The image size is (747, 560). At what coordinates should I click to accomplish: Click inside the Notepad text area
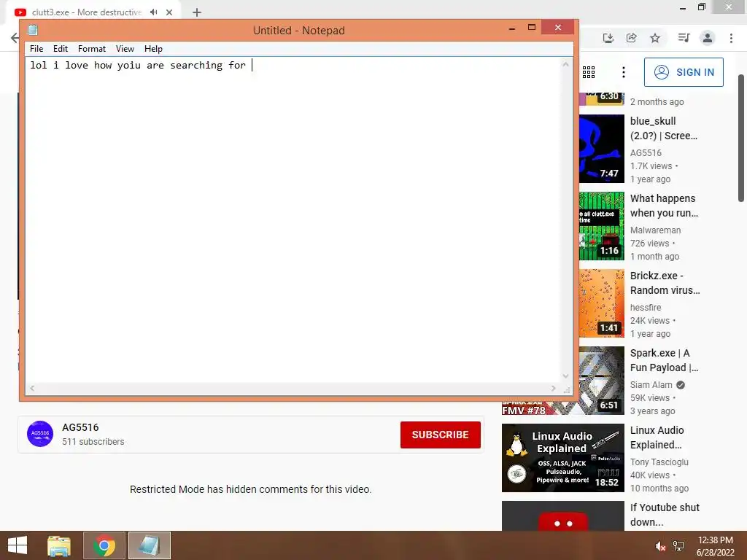[293, 219]
